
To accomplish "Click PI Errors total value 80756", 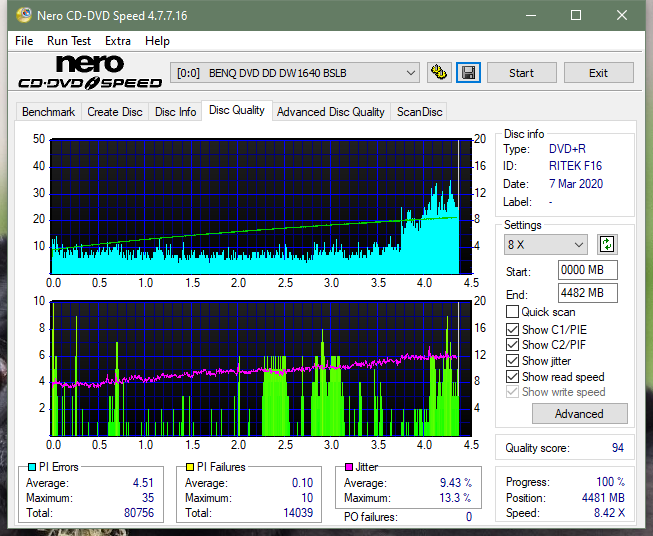I will pyautogui.click(x=139, y=513).
